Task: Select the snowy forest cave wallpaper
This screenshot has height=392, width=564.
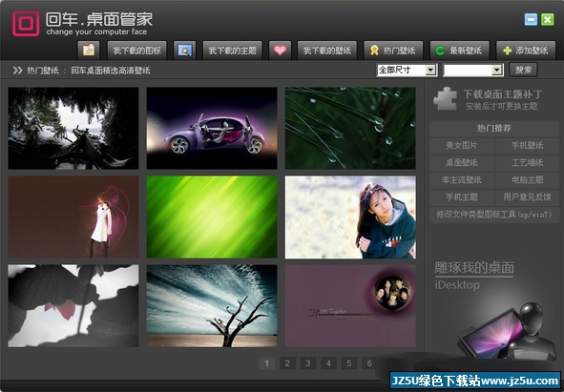Action: click(73, 128)
